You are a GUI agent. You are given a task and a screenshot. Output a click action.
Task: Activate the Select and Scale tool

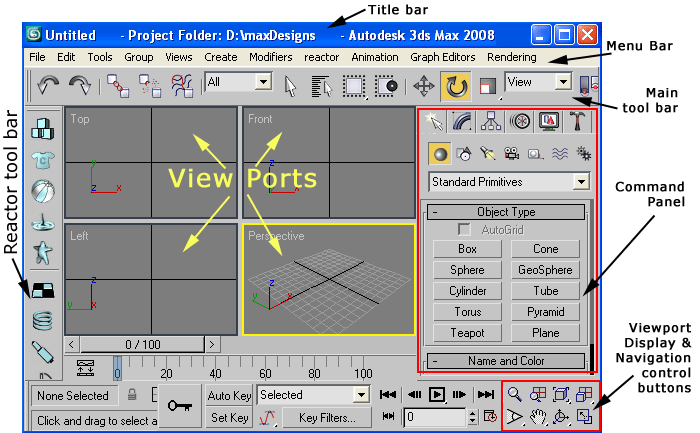pos(488,86)
